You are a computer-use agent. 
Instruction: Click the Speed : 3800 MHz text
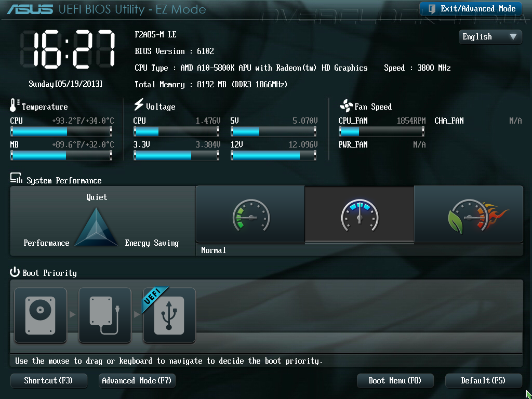[x=417, y=68]
